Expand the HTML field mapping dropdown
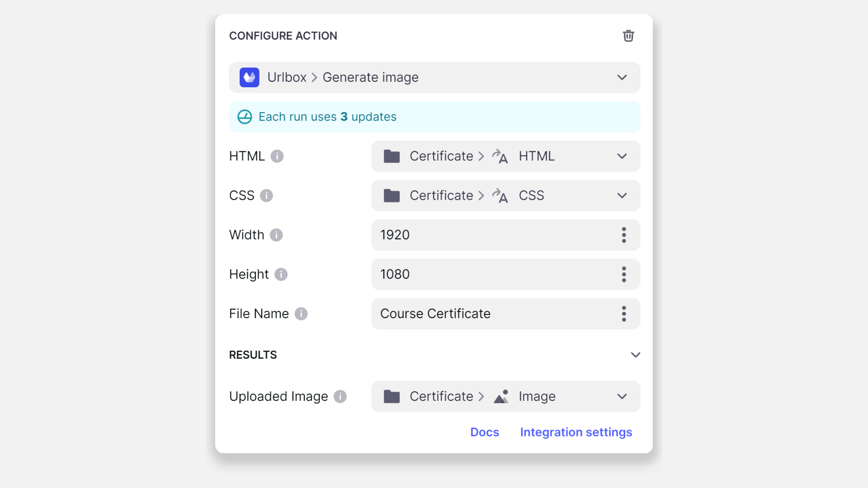This screenshot has width=868, height=488. coord(622,156)
